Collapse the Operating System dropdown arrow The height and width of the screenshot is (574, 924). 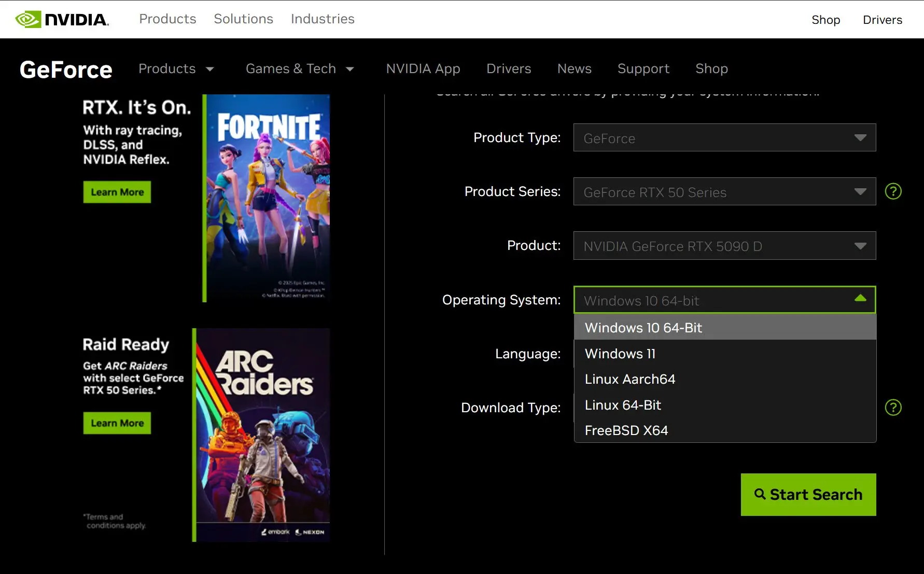click(860, 298)
